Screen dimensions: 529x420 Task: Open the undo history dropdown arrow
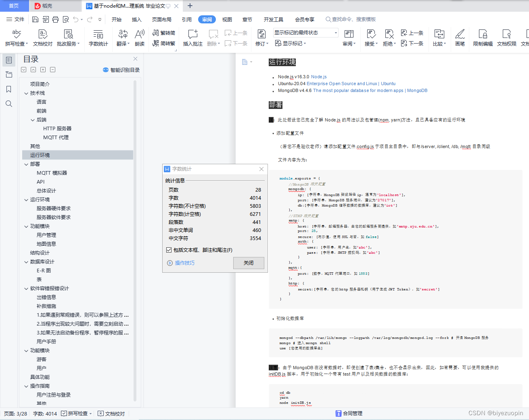coord(82,19)
